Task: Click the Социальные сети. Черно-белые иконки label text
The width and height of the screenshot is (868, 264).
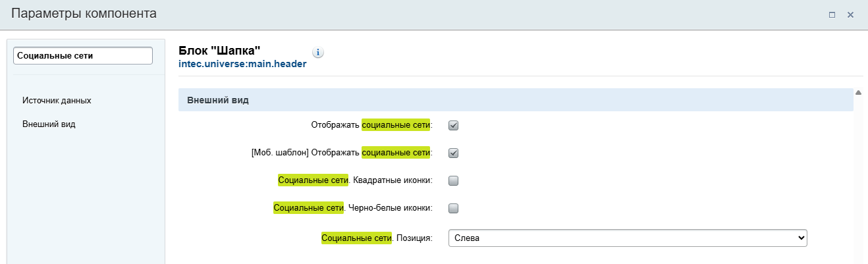Action: pos(352,208)
